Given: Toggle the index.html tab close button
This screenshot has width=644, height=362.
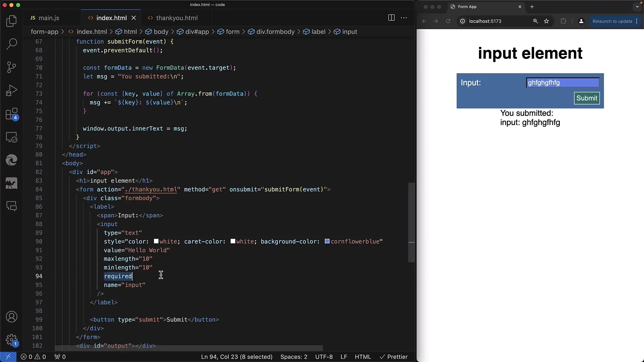Looking at the screenshot, I should click(133, 18).
